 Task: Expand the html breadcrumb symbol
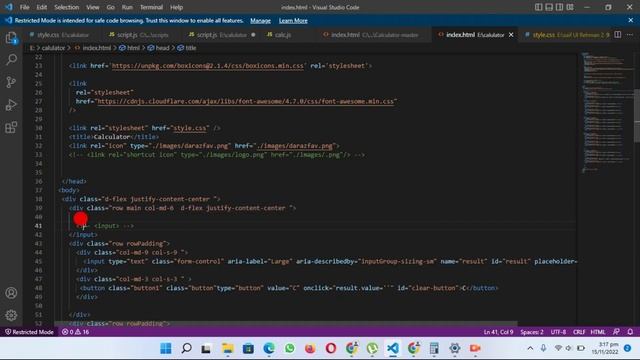129,48
